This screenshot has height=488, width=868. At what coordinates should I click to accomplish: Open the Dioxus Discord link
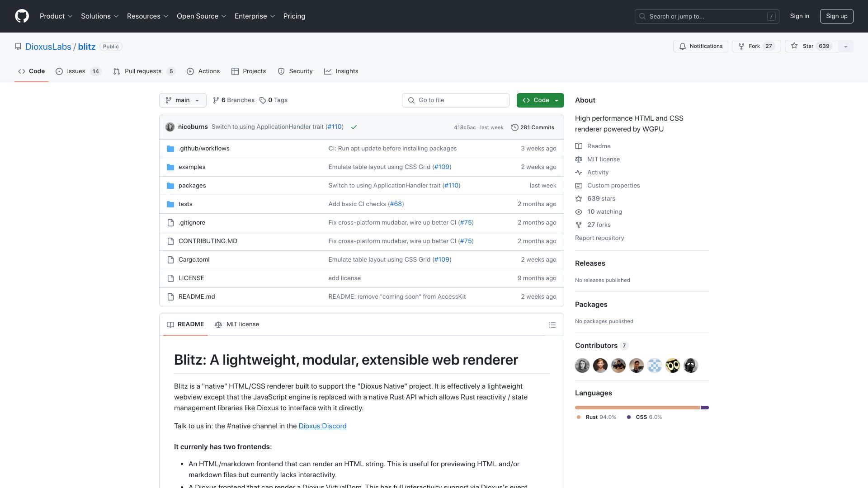point(322,426)
